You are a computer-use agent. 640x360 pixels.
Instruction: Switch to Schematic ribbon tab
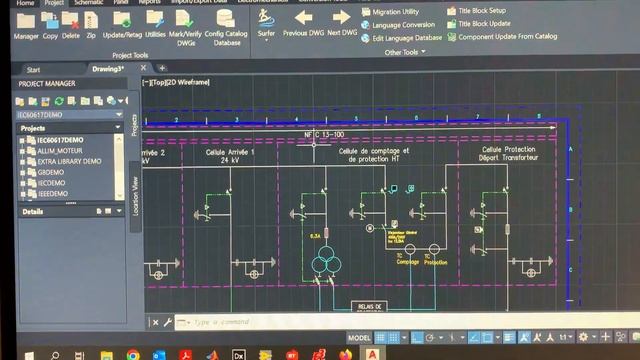click(x=89, y=3)
